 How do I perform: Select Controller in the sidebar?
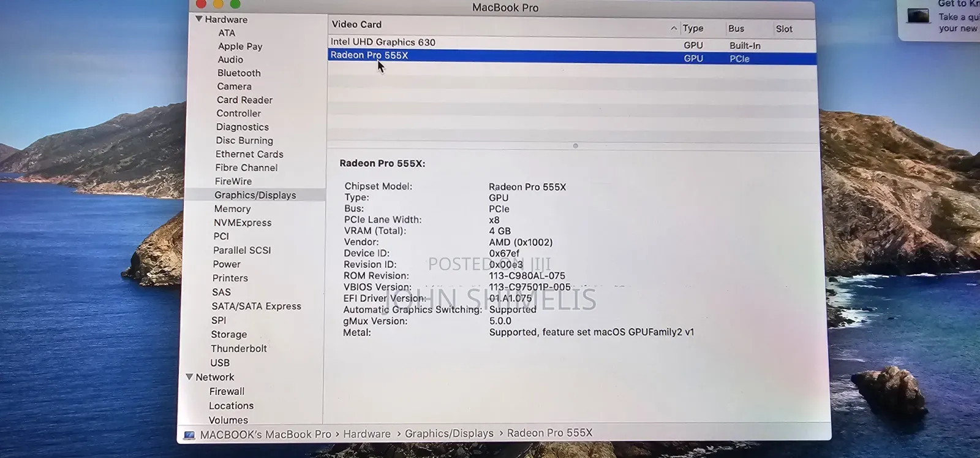(238, 113)
